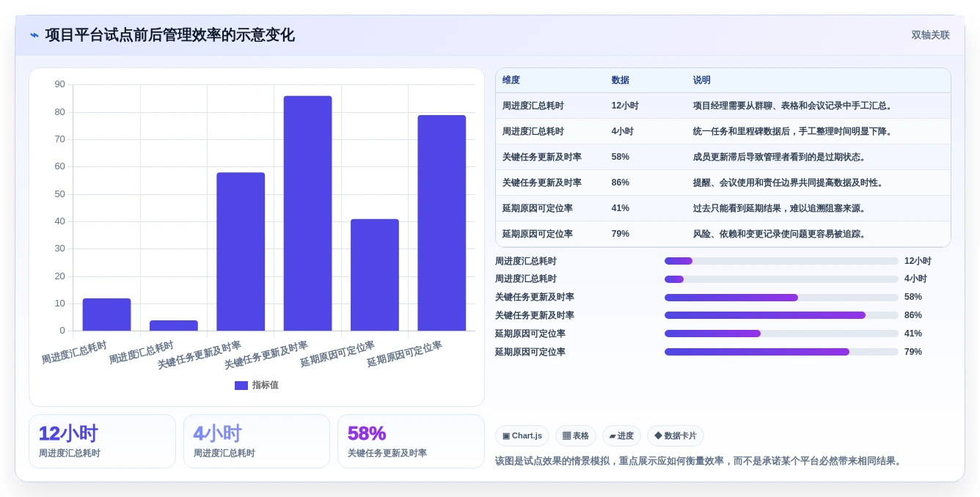Click the 数据 table column header

point(621,81)
